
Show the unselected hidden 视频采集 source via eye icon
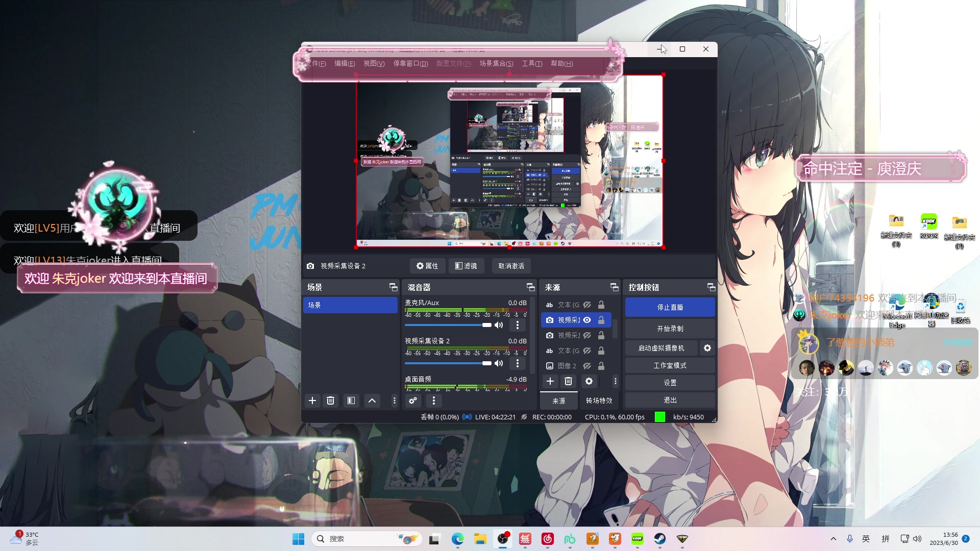(x=587, y=335)
